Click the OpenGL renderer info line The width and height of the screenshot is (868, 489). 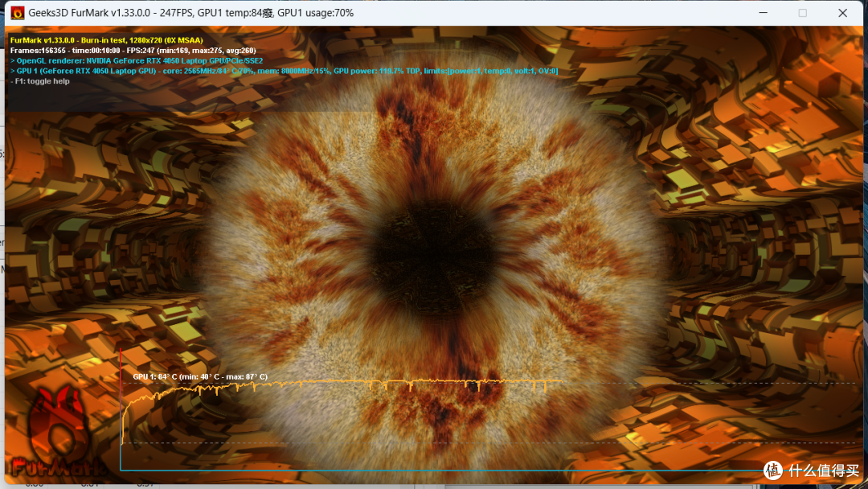[137, 60]
